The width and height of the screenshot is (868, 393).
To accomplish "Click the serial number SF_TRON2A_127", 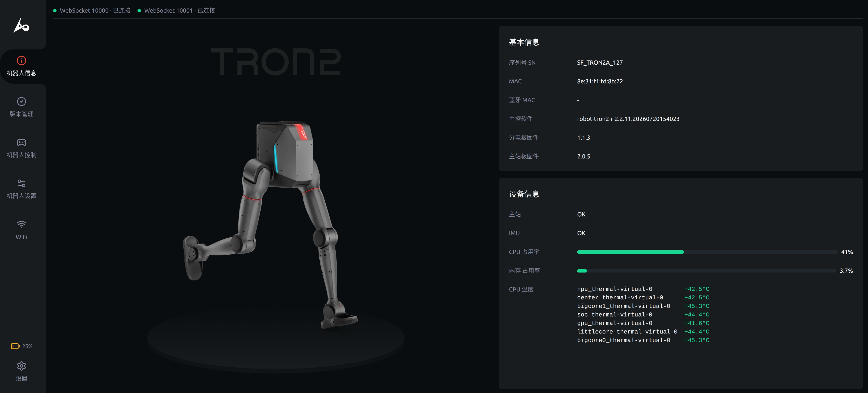I will point(600,63).
